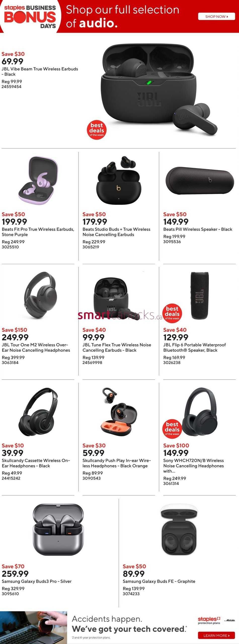Click the LEARN MORE button
The height and width of the screenshot is (644, 239).
[216, 635]
